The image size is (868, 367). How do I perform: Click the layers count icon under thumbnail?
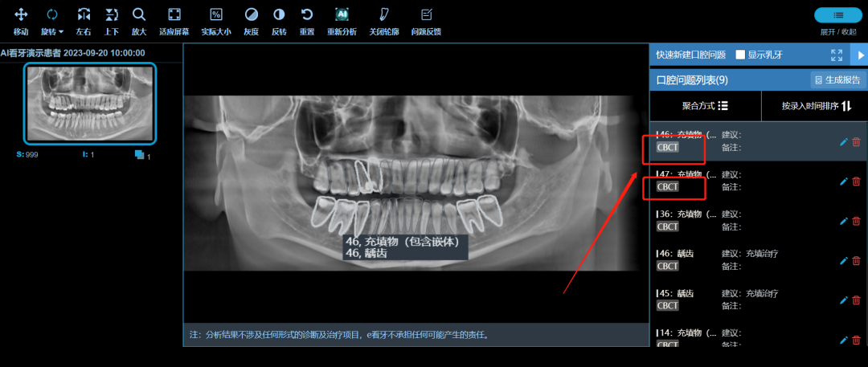pos(140,154)
